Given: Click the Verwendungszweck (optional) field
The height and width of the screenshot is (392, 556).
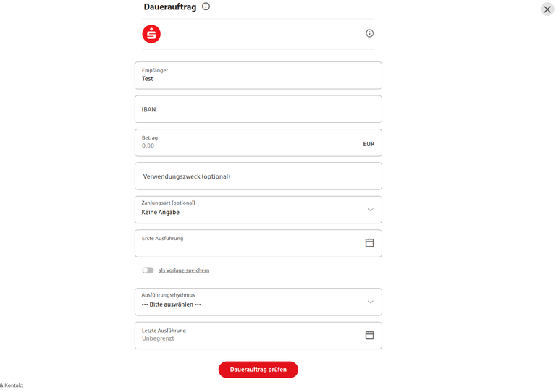Looking at the screenshot, I should pos(258,176).
